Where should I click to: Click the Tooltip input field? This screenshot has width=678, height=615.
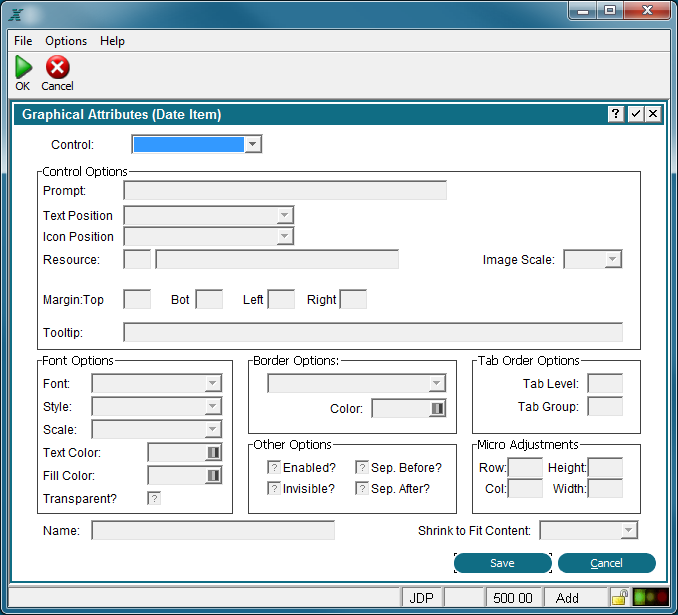coord(373,332)
